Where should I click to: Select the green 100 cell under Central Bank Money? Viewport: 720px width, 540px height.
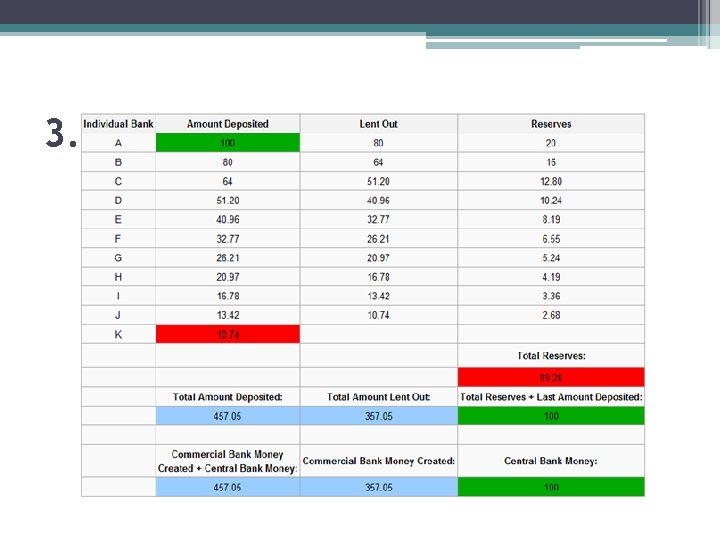coord(551,487)
